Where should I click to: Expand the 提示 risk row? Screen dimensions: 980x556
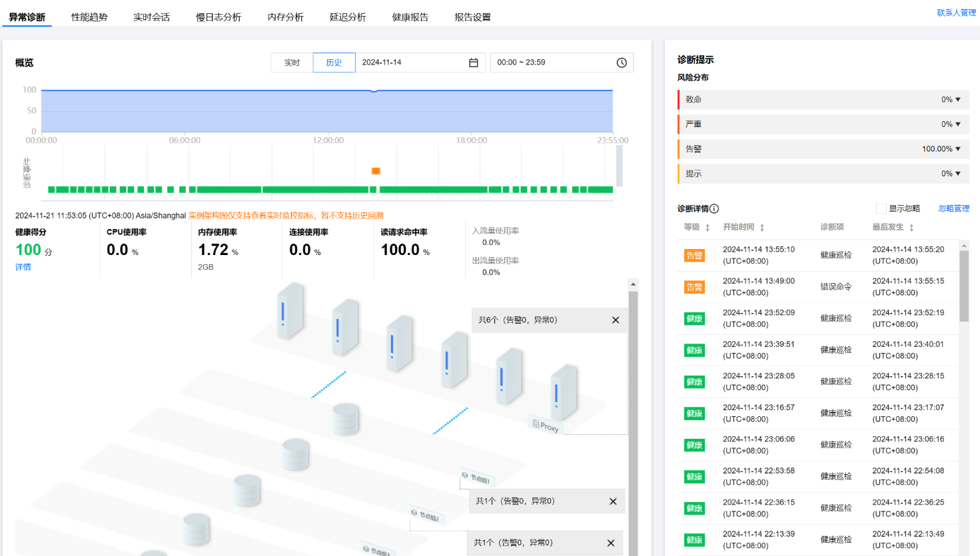[x=957, y=174]
